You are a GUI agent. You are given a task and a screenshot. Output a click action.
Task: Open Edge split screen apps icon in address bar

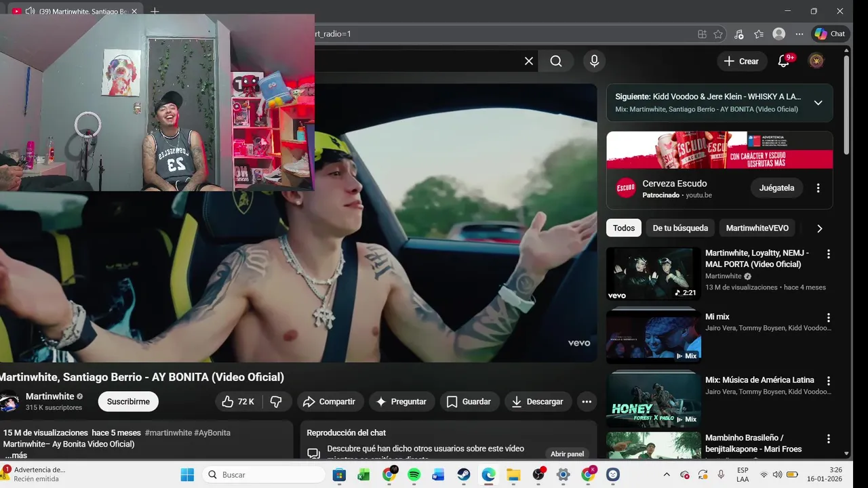702,34
